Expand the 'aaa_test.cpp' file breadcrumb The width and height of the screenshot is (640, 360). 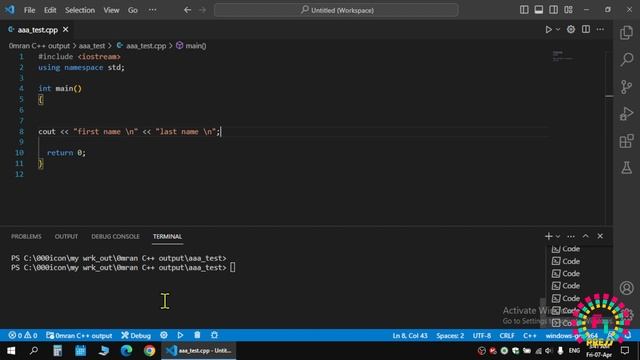tap(141, 46)
